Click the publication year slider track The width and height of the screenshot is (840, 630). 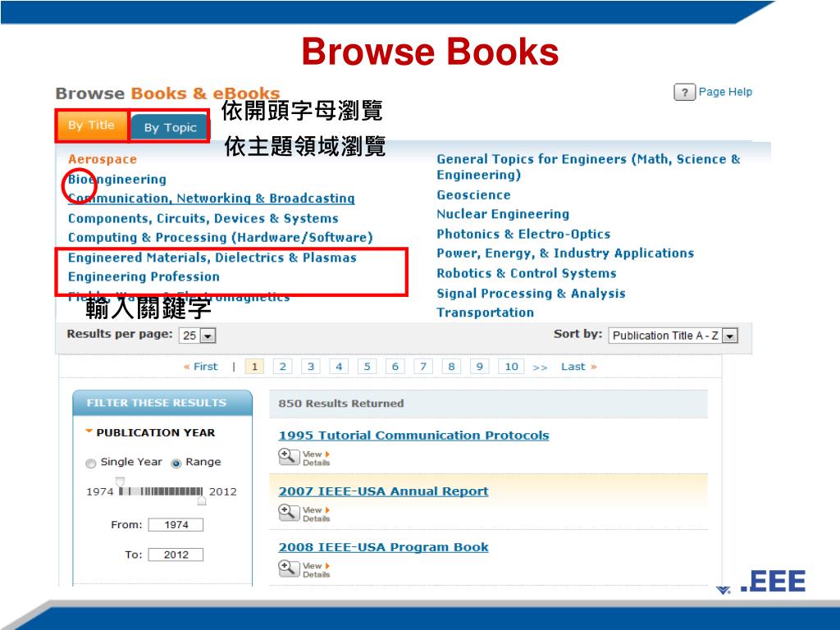[161, 491]
